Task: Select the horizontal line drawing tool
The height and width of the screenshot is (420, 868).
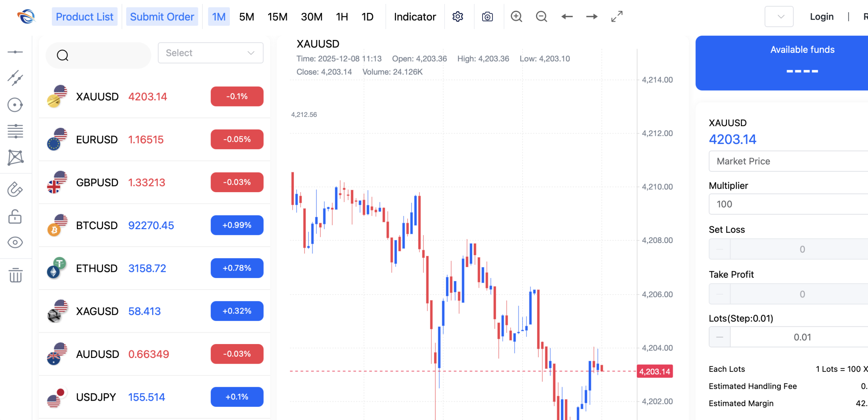Action: coord(16,52)
